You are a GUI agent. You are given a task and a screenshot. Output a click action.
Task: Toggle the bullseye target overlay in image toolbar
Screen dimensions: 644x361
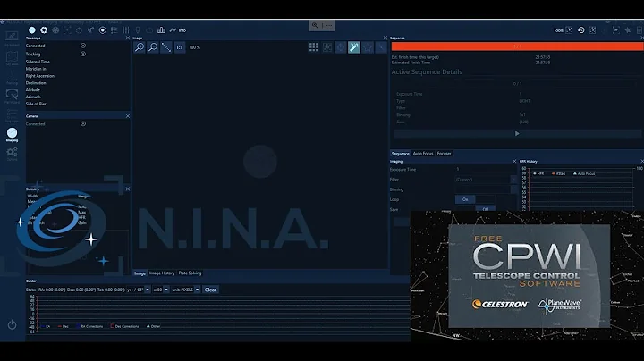[x=341, y=47]
